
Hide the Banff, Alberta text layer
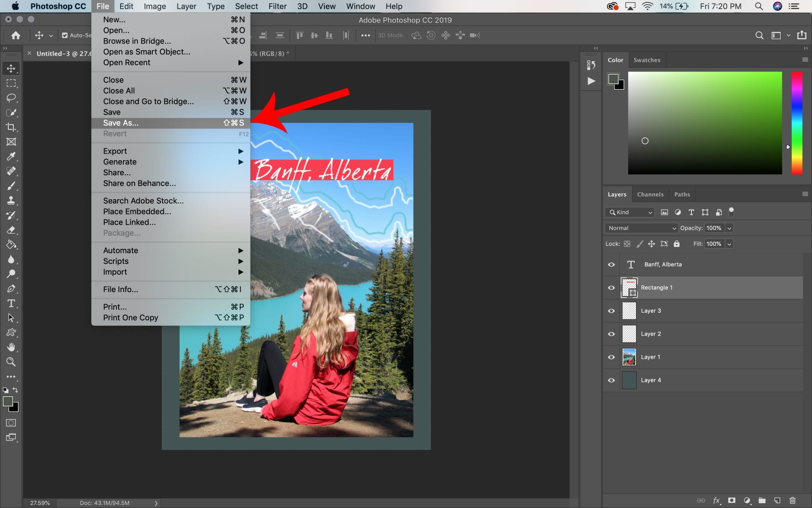(611, 264)
